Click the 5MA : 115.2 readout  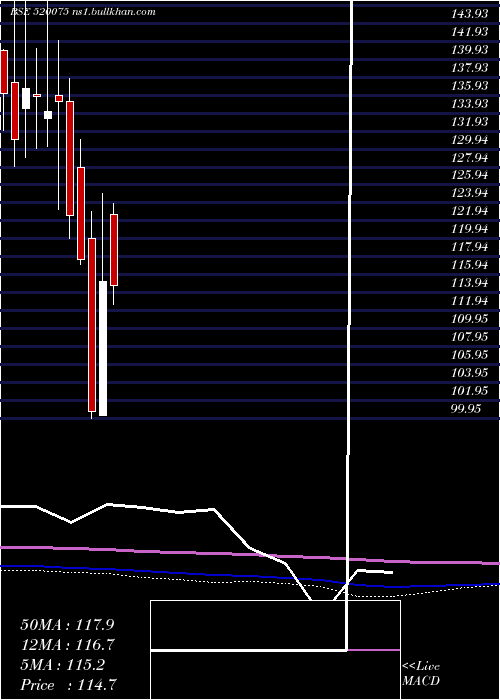(62, 665)
